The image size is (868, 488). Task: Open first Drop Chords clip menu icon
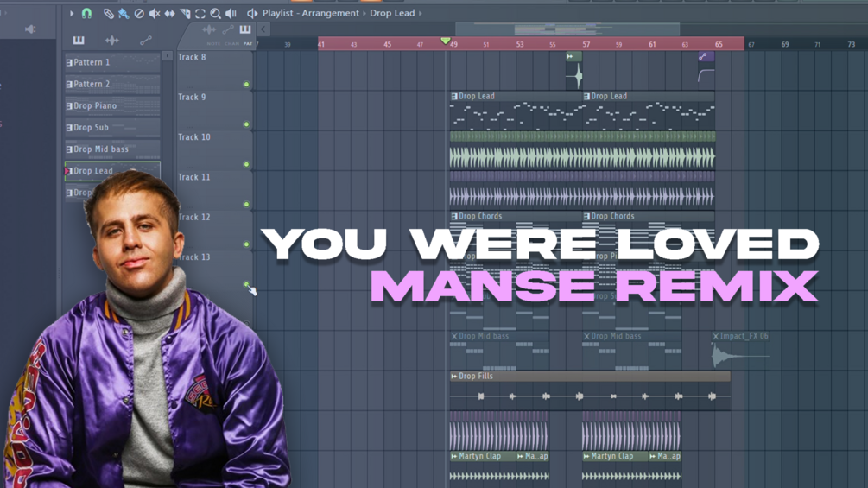(454, 216)
